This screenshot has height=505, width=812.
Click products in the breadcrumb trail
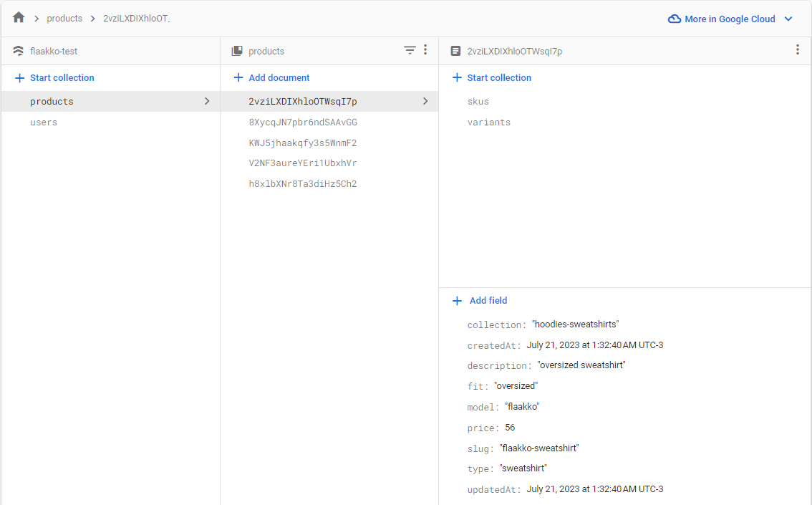[x=64, y=18]
